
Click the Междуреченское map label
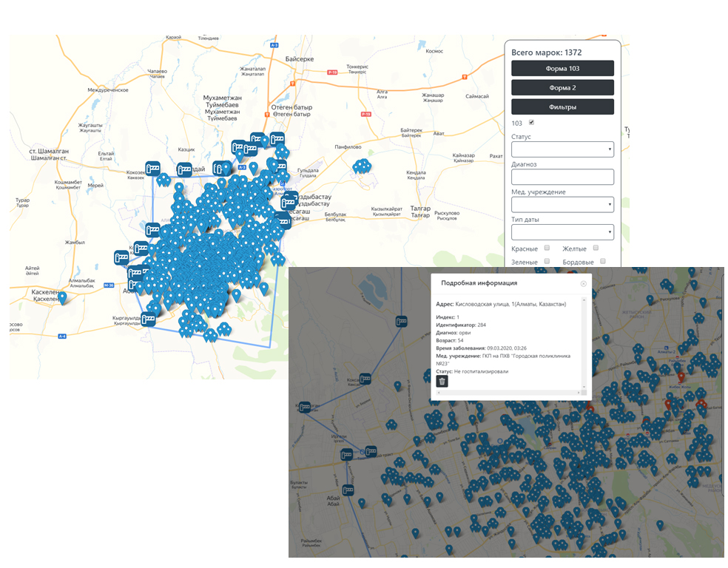(x=108, y=90)
